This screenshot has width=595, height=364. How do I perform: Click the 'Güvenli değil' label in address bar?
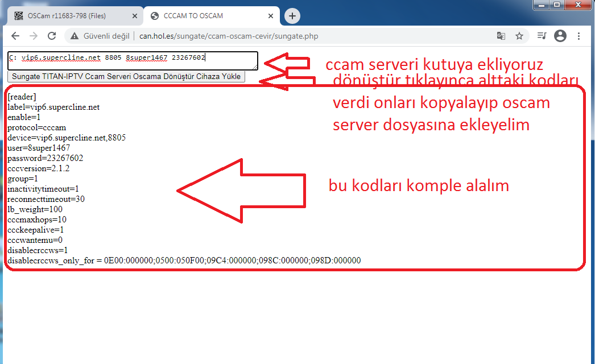tap(106, 36)
